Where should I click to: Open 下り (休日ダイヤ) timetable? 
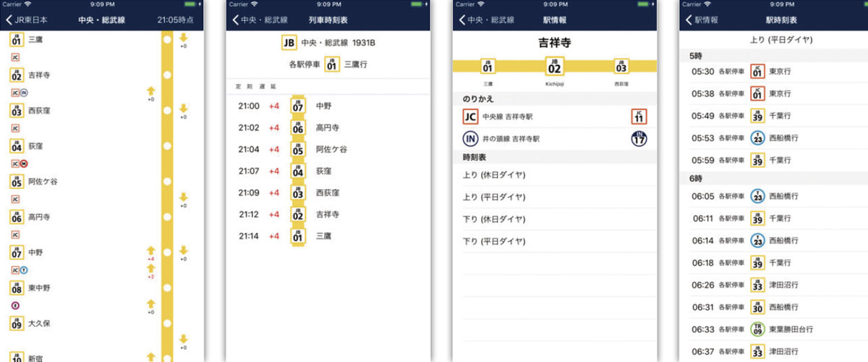click(554, 219)
